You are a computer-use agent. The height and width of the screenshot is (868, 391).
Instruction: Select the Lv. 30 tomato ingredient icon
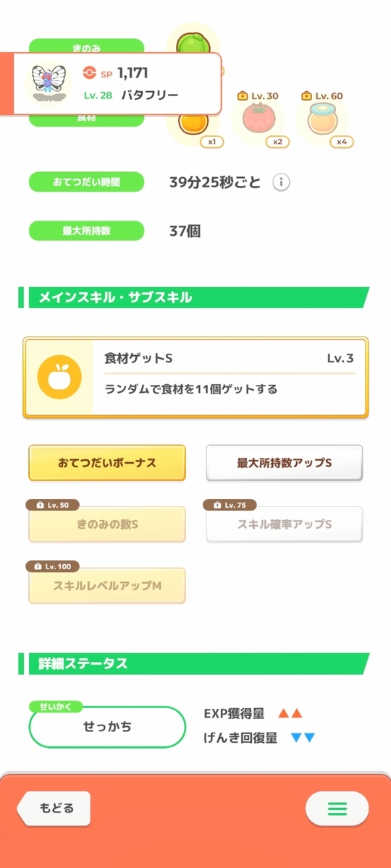256,121
